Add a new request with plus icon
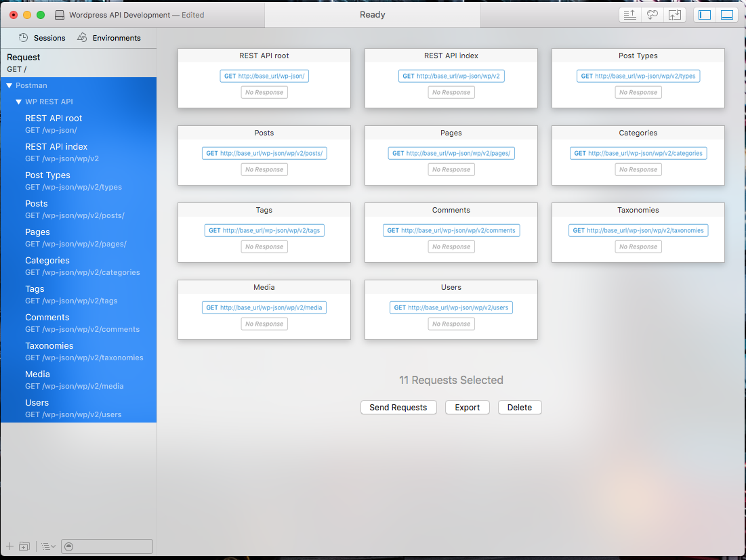Viewport: 746px width, 560px height. pyautogui.click(x=9, y=546)
